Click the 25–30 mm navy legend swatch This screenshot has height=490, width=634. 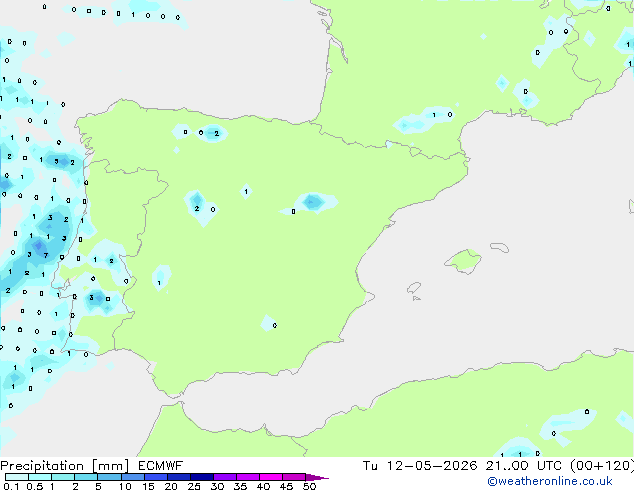(201, 477)
